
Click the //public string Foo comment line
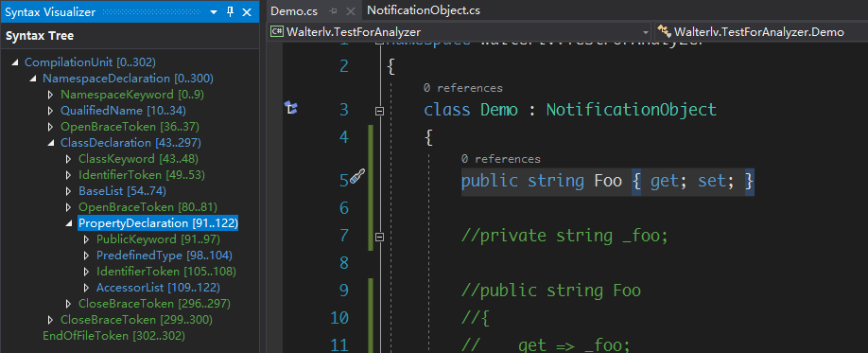pyautogui.click(x=551, y=291)
